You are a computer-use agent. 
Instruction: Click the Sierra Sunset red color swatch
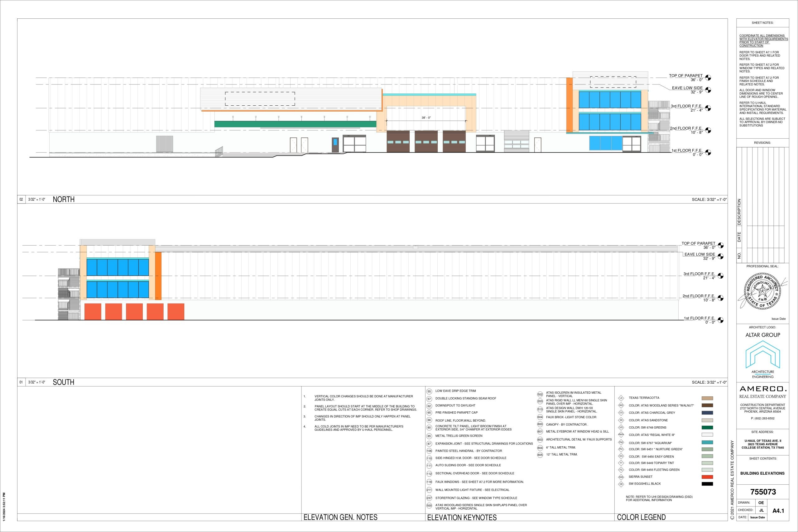707,477
